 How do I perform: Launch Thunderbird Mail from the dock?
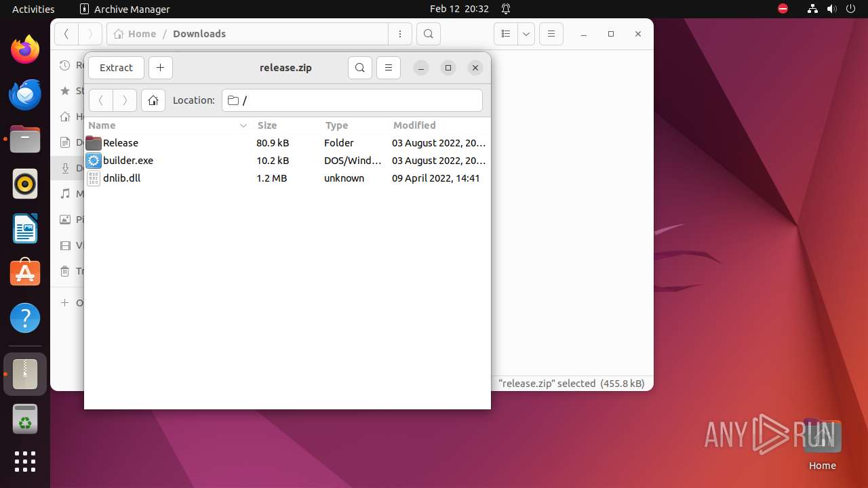tap(25, 94)
